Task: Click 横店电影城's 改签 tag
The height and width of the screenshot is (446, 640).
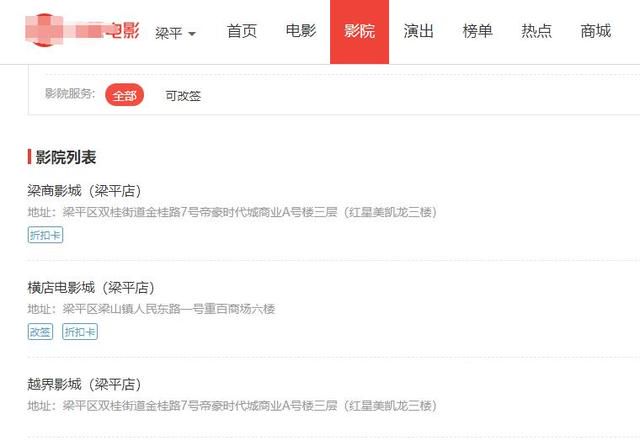Action: (x=40, y=332)
